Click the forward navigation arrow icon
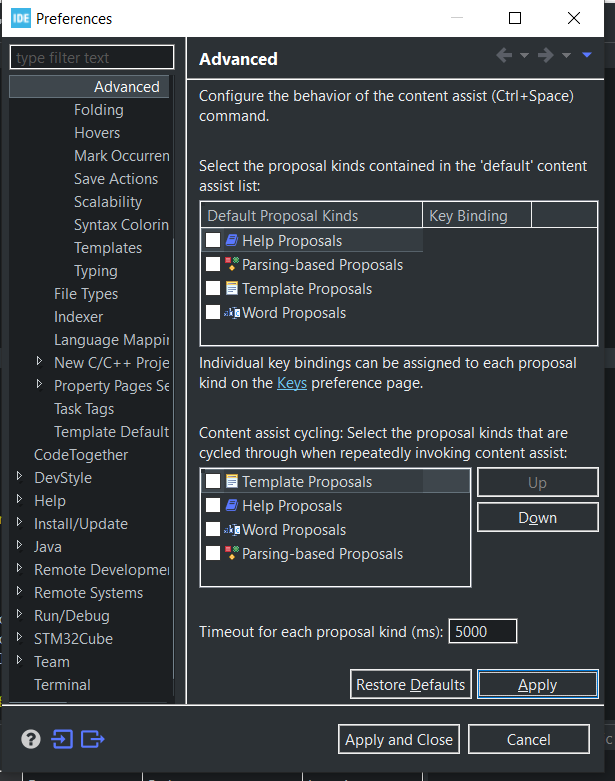615x781 pixels. tap(545, 55)
